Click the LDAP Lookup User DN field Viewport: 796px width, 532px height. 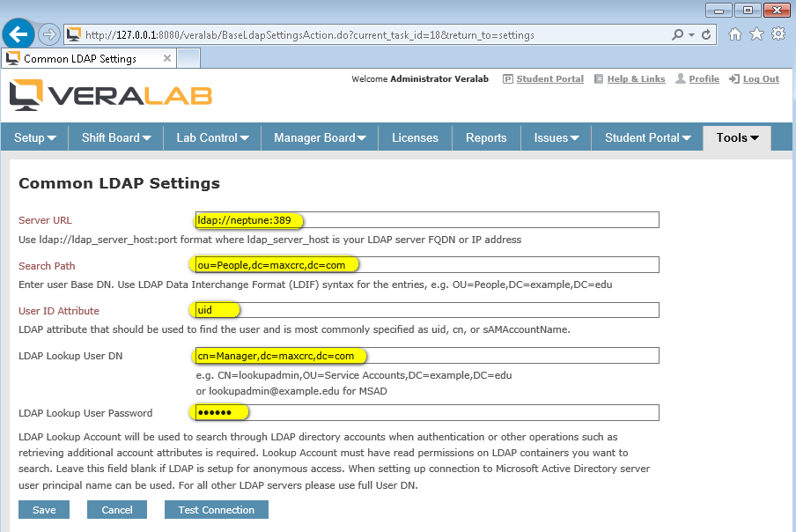(427, 355)
